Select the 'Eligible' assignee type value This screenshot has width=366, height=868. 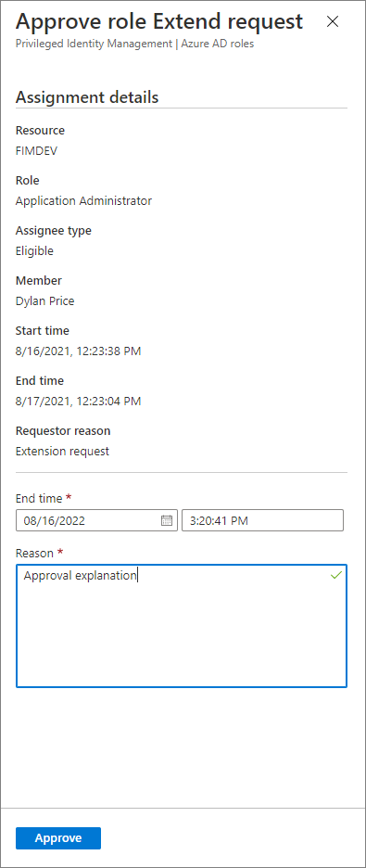34,251
